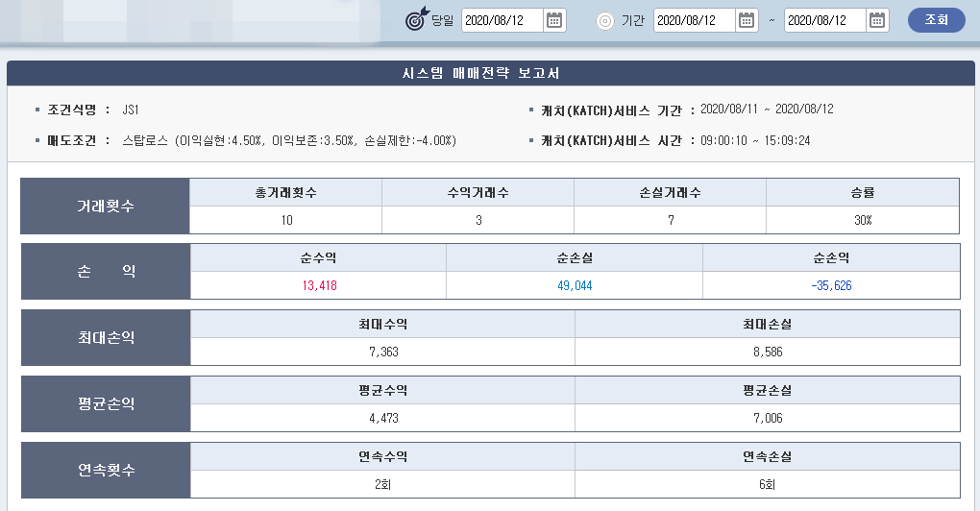Click the 연속손실 value 6회
The image size is (980, 511).
(768, 484)
